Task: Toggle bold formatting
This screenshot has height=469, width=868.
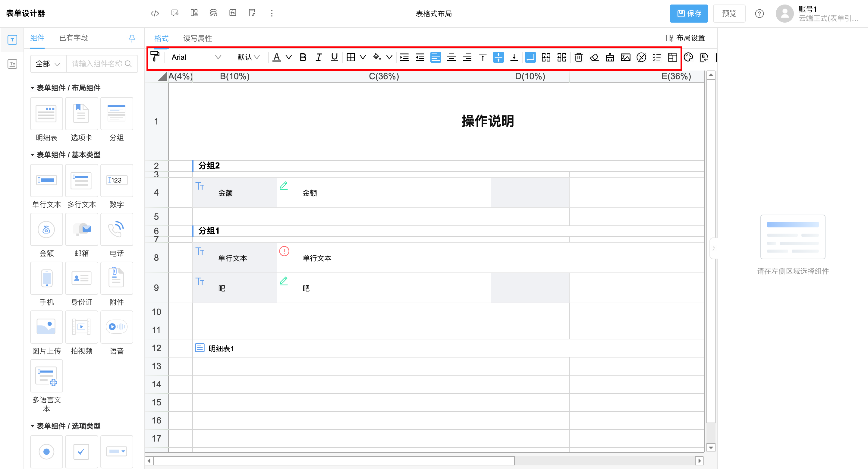Action: tap(303, 57)
